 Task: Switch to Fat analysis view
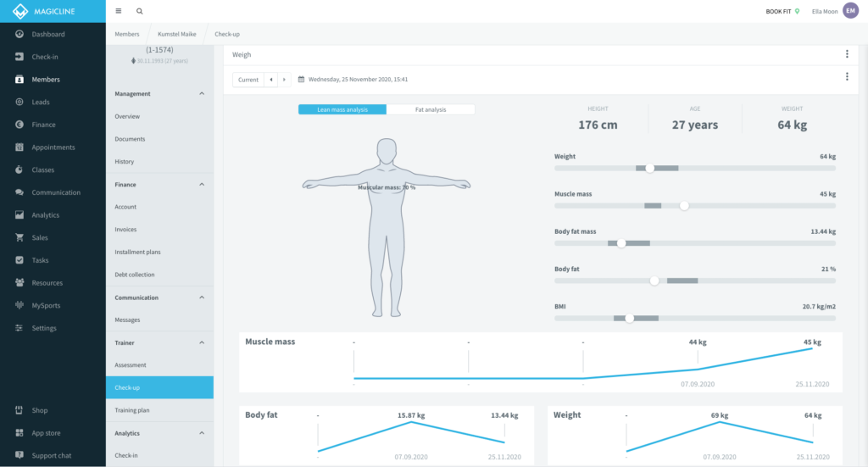(431, 109)
